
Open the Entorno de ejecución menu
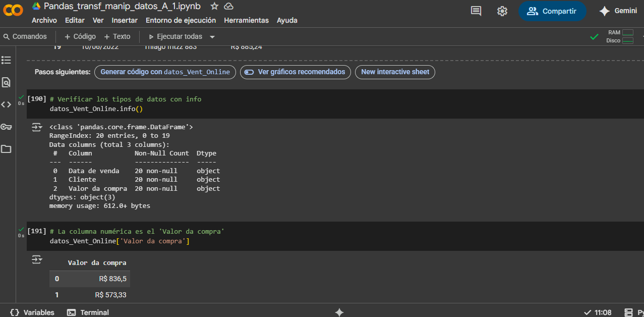(x=181, y=20)
